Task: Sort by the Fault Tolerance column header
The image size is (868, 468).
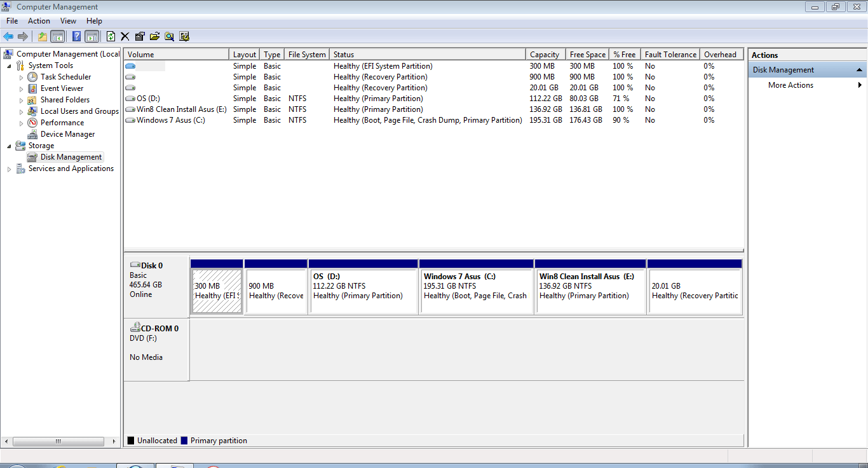Action: [670, 55]
